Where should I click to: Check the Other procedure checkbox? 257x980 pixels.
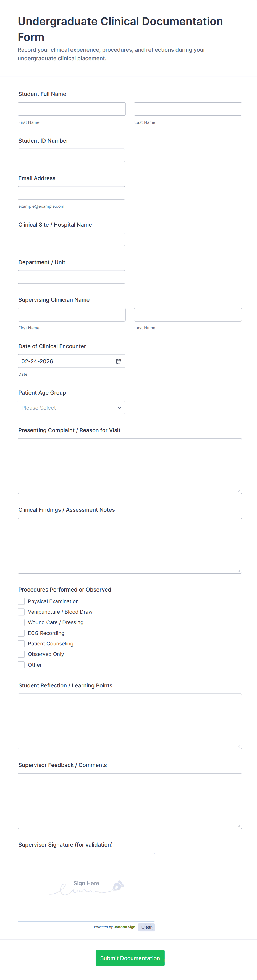21,665
